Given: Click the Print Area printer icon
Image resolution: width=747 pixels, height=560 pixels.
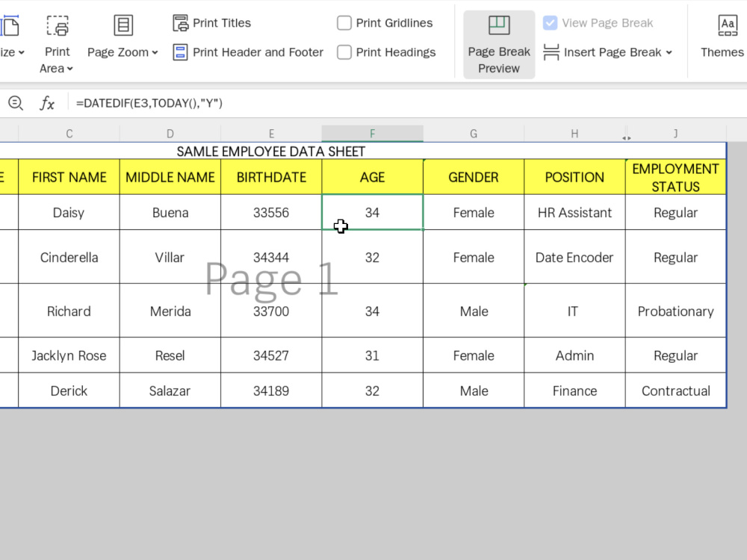Looking at the screenshot, I should click(x=58, y=25).
